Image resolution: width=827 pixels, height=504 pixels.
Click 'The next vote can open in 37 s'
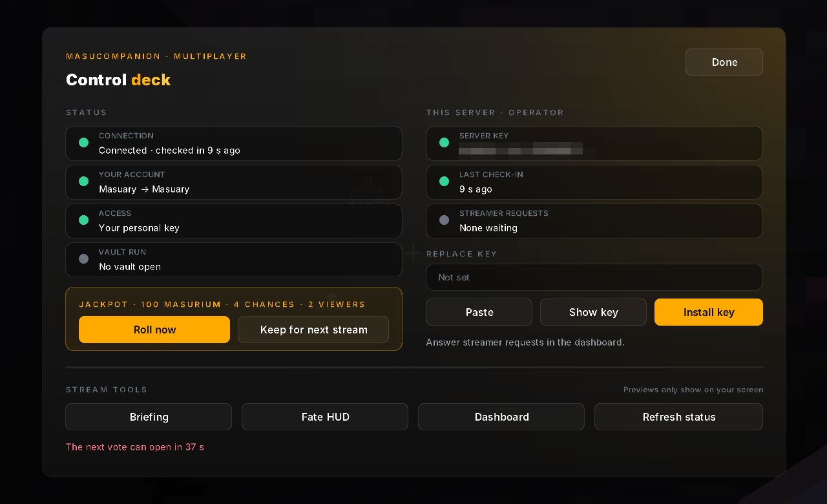click(135, 447)
